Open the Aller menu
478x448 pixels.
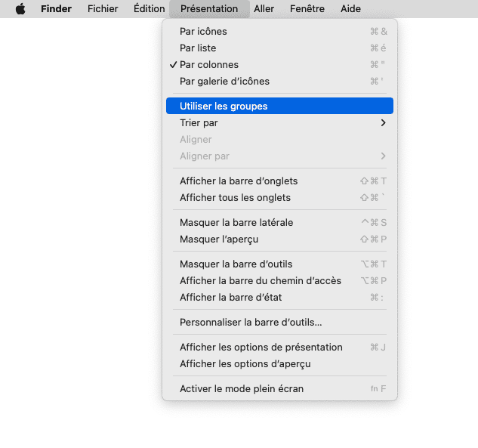click(264, 9)
